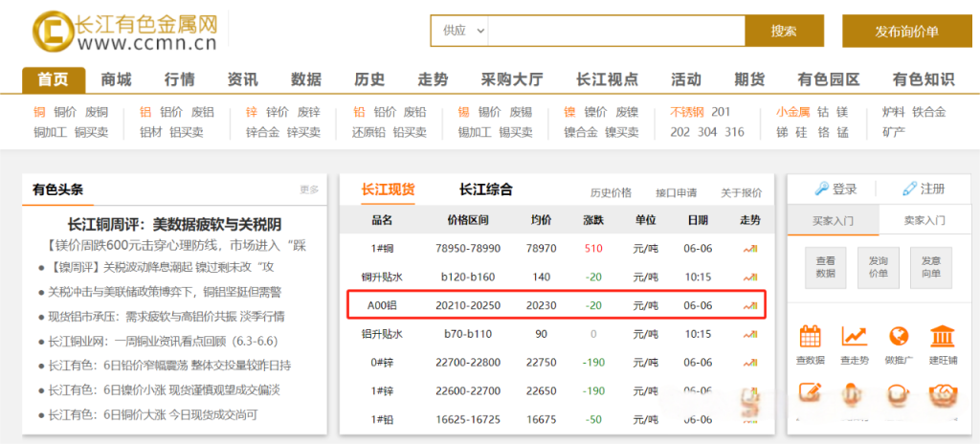The height and width of the screenshot is (444, 980).
Task: Click the 锡加工 sub-navigation link
Action: [475, 133]
